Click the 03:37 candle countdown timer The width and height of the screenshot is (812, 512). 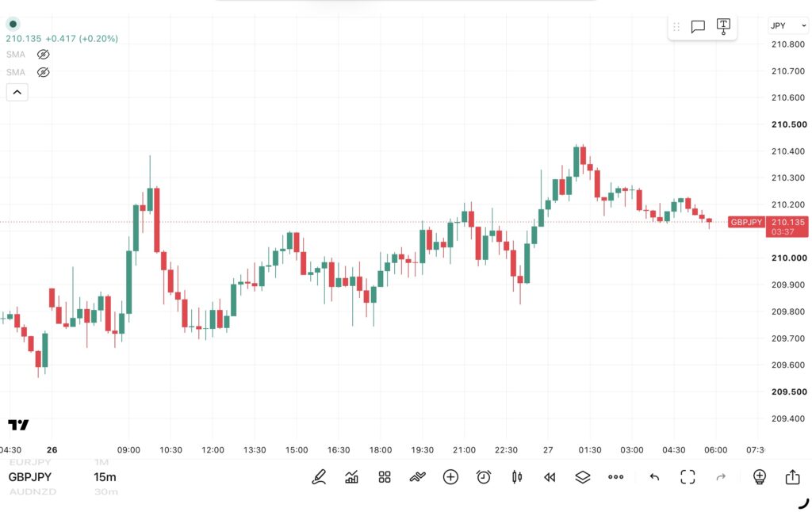pos(783,232)
